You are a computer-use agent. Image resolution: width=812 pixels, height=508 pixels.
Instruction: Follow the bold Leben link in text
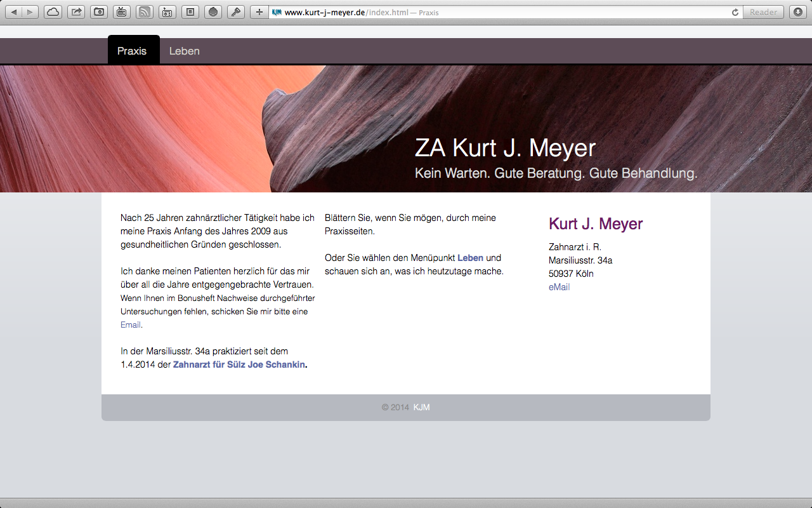[x=470, y=258]
